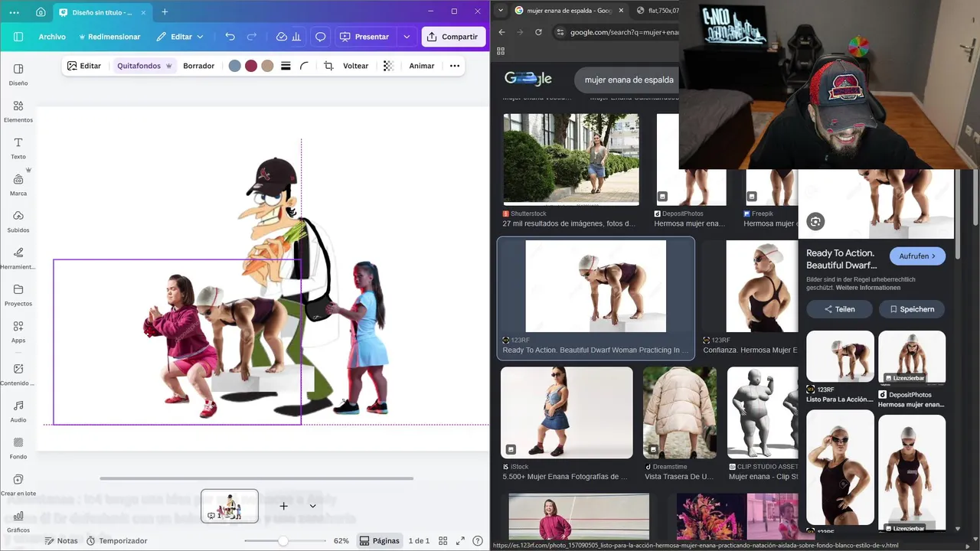Open the Archivo menu
Viewport: 980px width, 551px height.
[x=52, y=37]
